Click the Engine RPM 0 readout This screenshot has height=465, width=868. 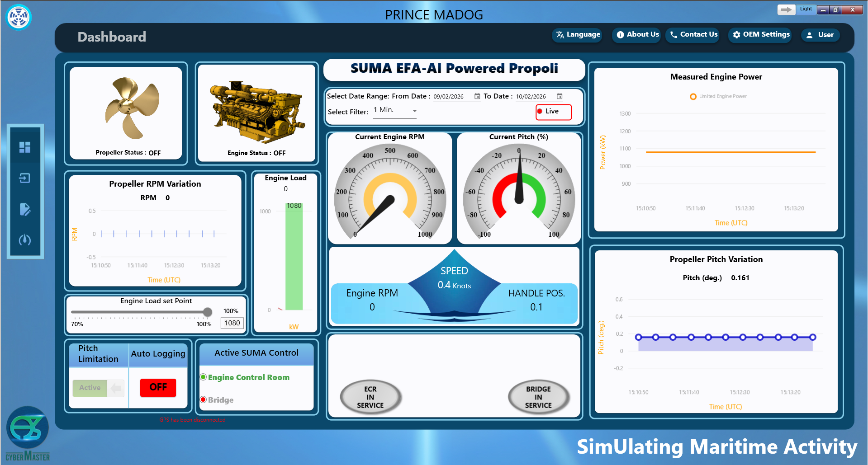(372, 300)
